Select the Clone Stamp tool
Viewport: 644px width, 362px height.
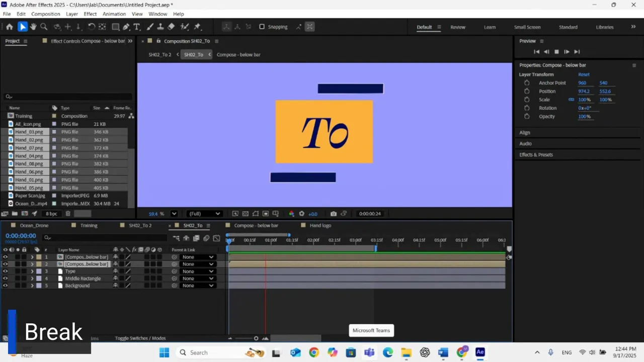point(160,27)
